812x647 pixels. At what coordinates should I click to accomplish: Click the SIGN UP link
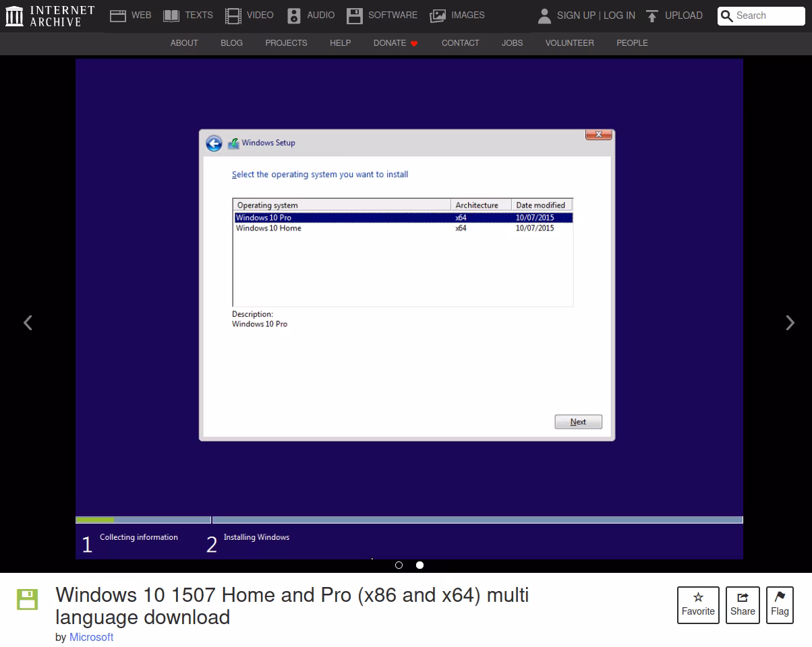point(576,16)
